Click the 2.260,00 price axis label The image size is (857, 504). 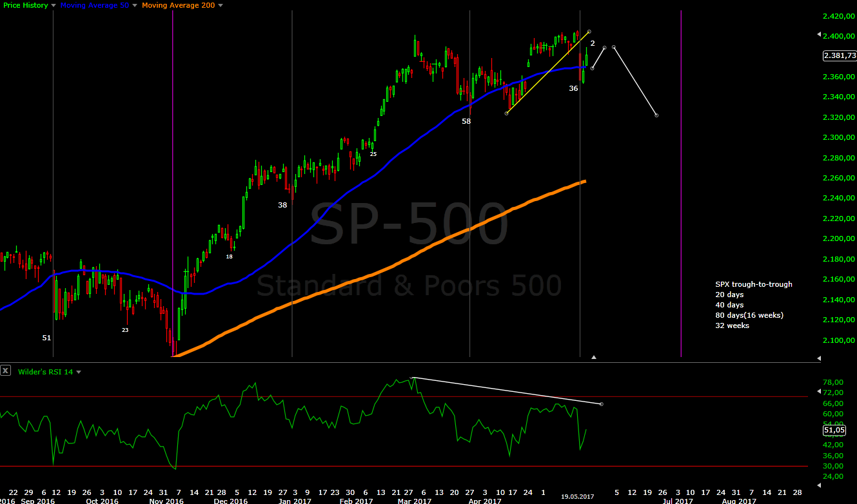[x=839, y=179]
